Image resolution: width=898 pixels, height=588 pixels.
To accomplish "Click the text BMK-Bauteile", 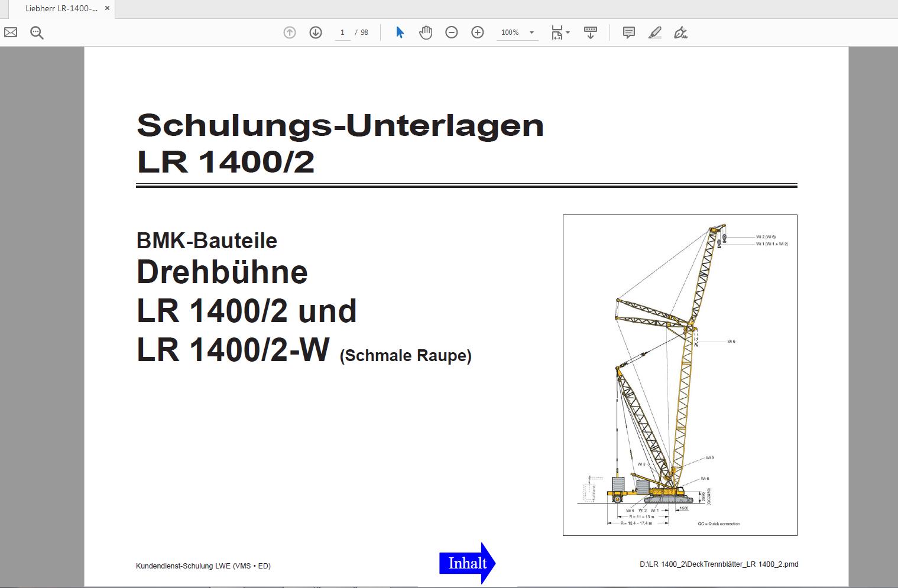I will pos(207,241).
